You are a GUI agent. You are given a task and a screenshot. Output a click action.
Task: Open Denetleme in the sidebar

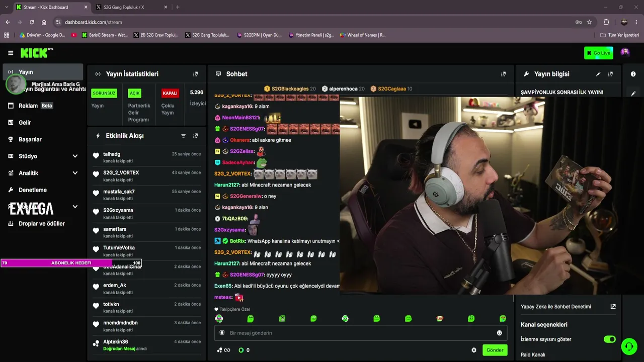43,190
